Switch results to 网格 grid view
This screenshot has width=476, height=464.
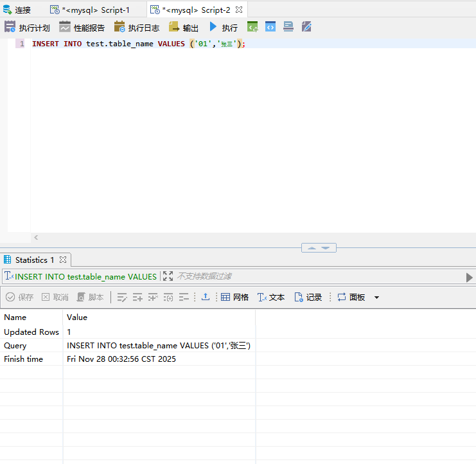pos(234,297)
